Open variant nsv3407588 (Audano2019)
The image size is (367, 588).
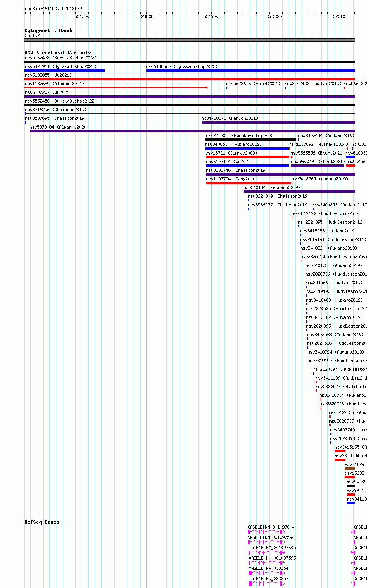point(335,335)
